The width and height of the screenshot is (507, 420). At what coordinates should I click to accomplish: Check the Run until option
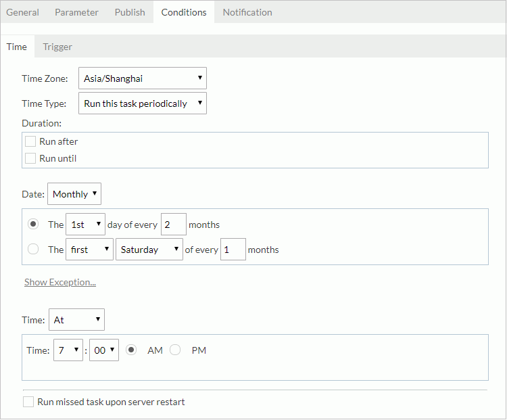pyautogui.click(x=30, y=158)
